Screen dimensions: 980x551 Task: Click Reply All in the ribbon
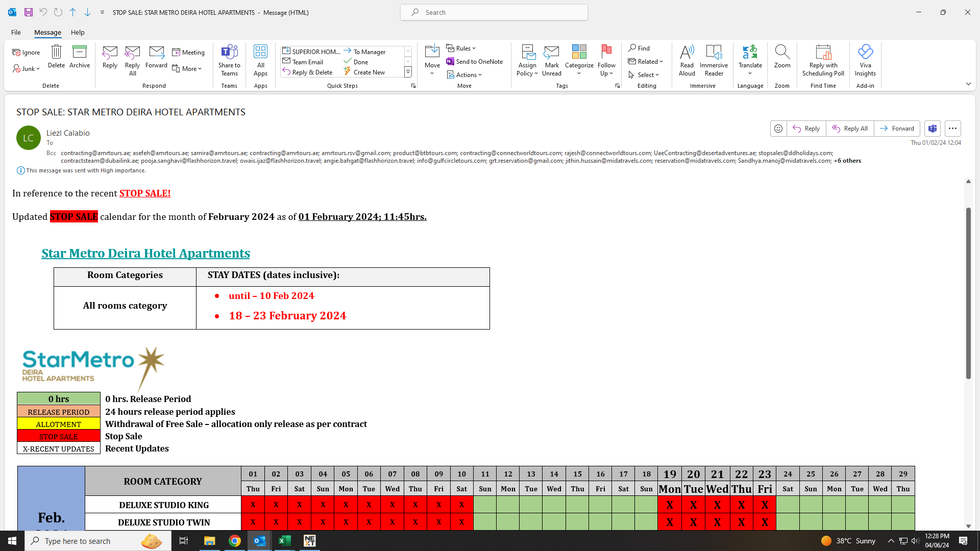tap(132, 60)
